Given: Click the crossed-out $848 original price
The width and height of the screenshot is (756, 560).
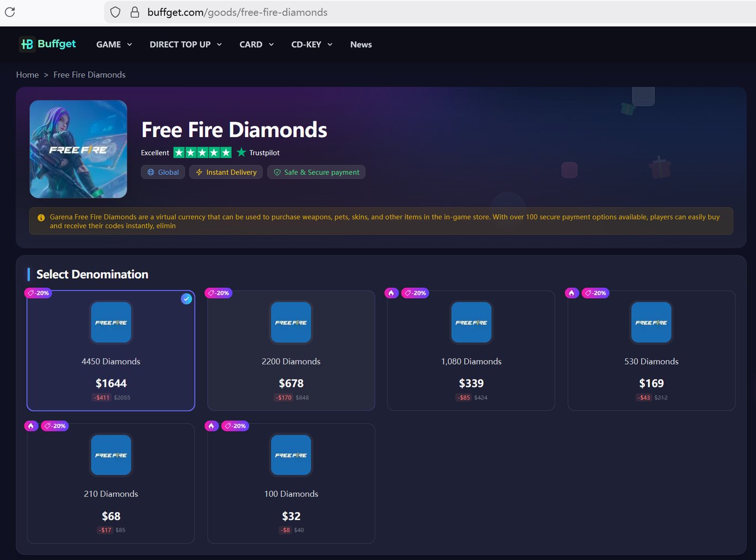Looking at the screenshot, I should [x=302, y=397].
